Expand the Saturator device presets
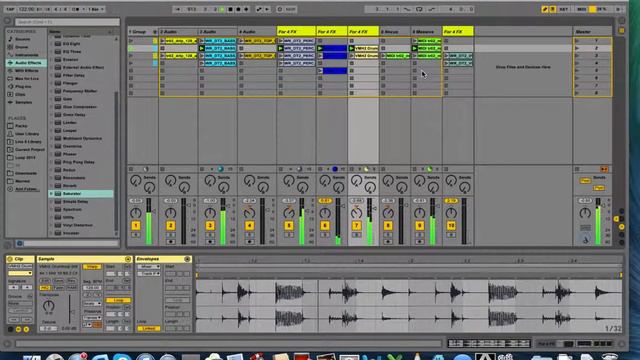640x360 pixels. (51, 193)
